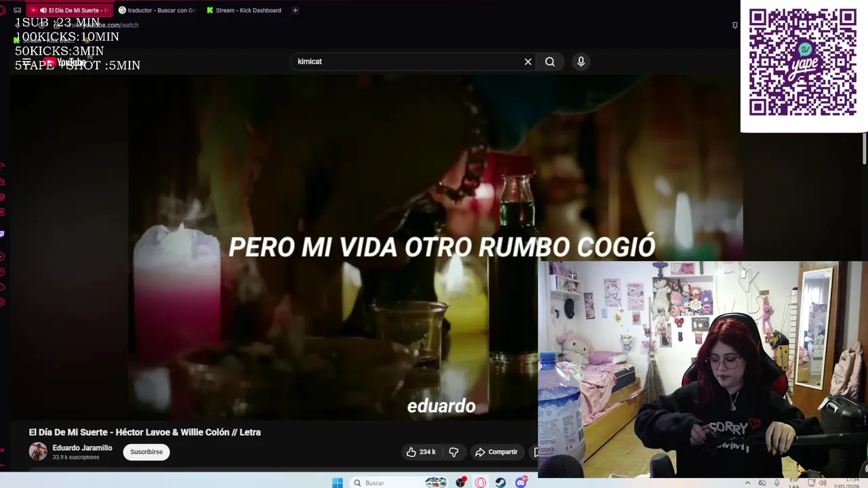This screenshot has width=868, height=488.
Task: Click the address bar URL
Action: coord(102,25)
